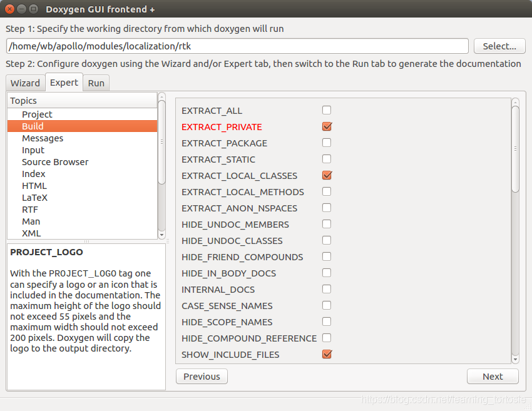Enable HIDE_FRIEND_COMPOUNDS checkbox

pos(327,256)
